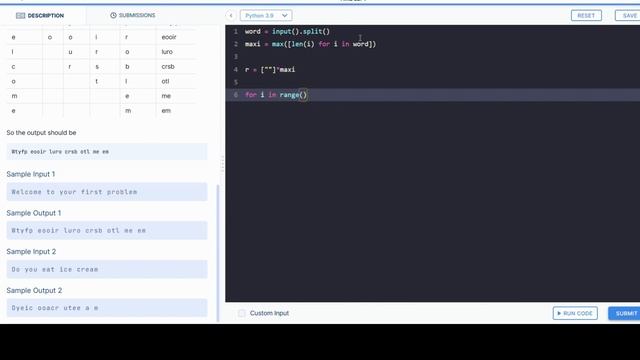The image size is (640, 360).
Task: Submit the code with the Submit button
Action: point(625,313)
